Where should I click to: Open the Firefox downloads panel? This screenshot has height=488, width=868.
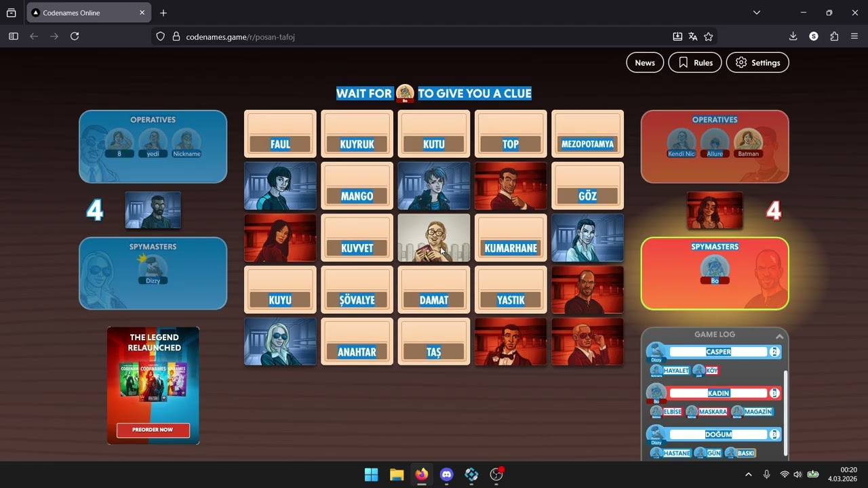[x=793, y=37]
